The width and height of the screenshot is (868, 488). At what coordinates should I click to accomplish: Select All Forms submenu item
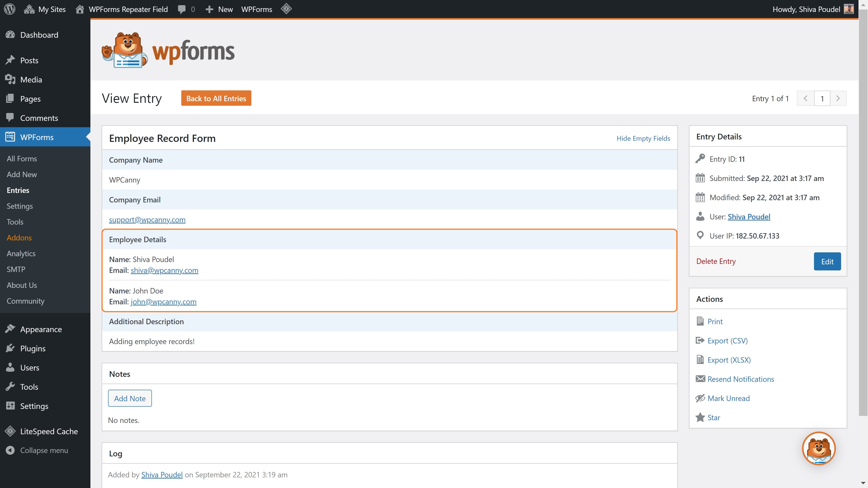tap(22, 159)
